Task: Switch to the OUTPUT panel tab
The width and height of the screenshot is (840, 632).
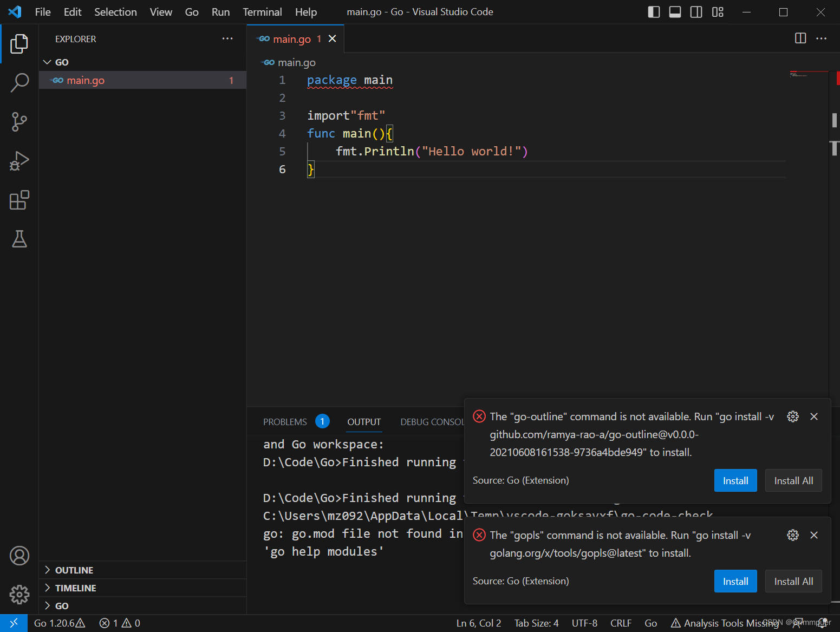Action: point(364,422)
